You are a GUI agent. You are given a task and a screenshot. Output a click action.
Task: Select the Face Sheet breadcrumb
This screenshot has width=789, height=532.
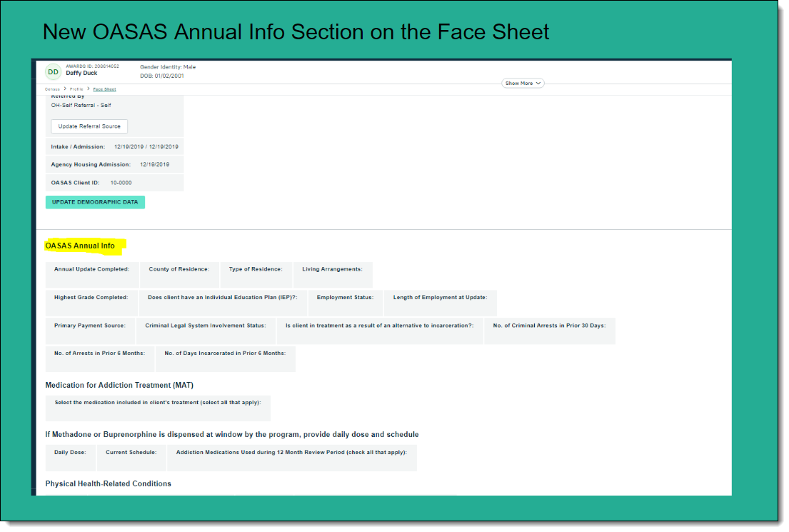click(104, 89)
